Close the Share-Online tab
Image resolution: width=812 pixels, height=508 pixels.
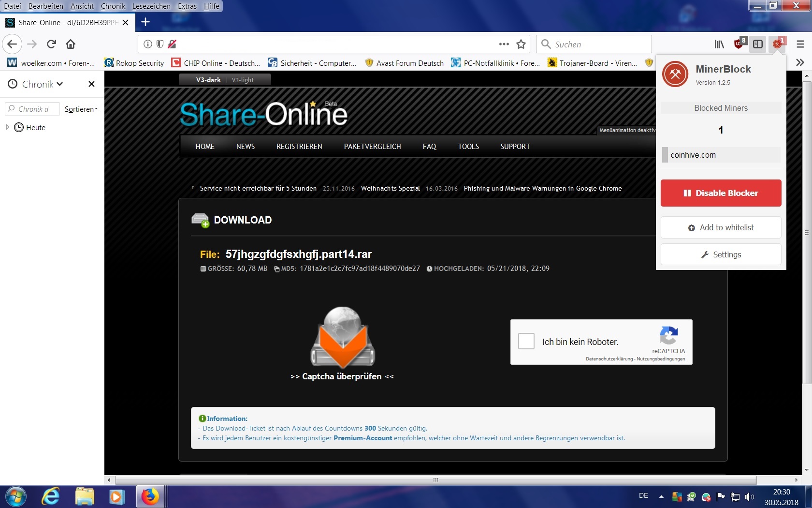[x=125, y=22]
